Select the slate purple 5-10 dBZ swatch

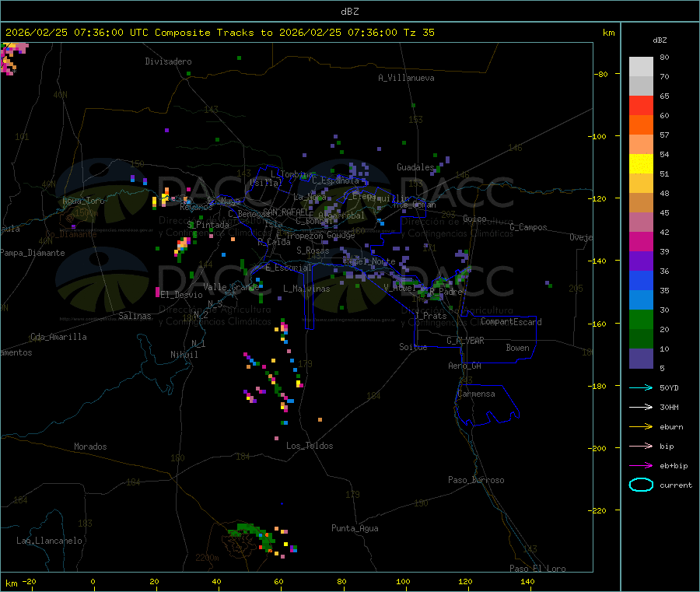coord(641,359)
